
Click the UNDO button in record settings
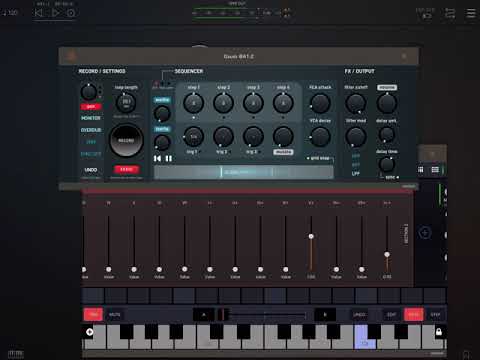click(91, 170)
